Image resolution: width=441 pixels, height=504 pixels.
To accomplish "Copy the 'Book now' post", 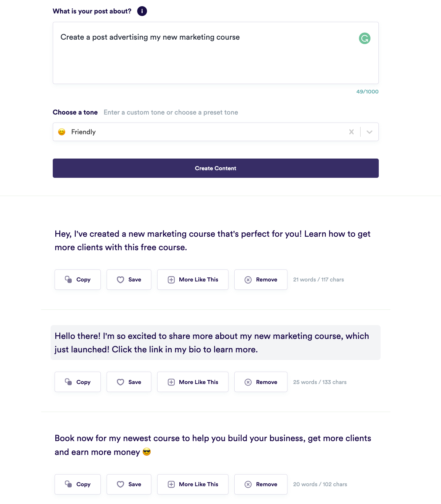I will tap(78, 484).
